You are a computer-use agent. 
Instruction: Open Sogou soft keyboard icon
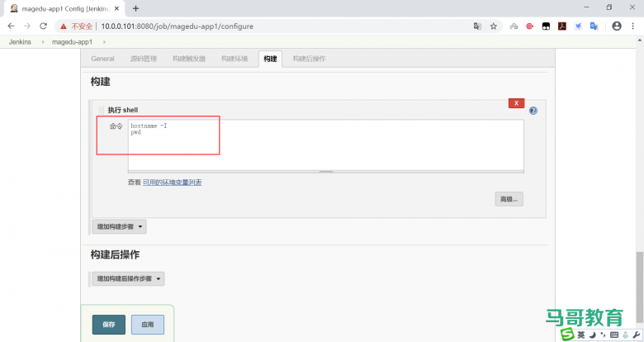point(614,335)
